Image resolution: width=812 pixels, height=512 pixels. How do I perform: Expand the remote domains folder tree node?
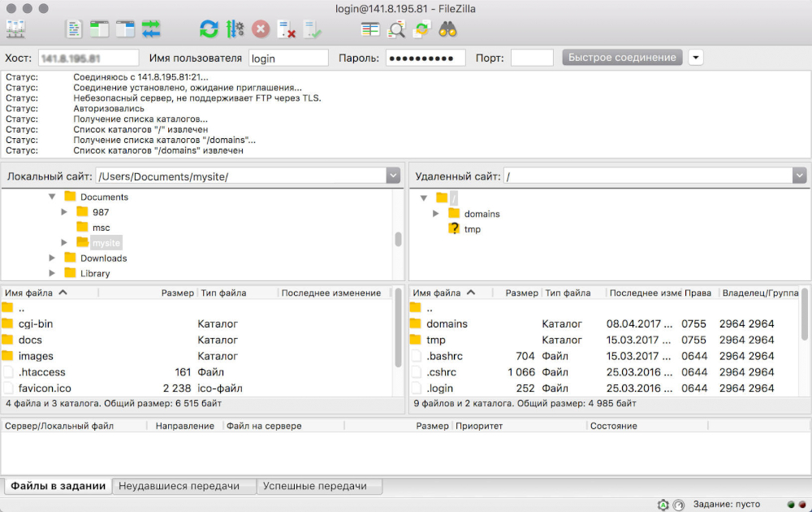click(436, 214)
